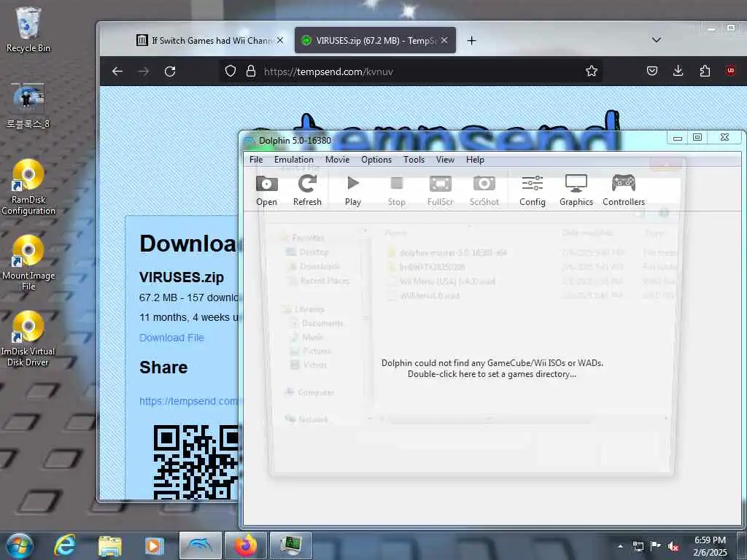Close the VIRUSES.zip browser tab
Screen dimensions: 747x560
pos(444,41)
